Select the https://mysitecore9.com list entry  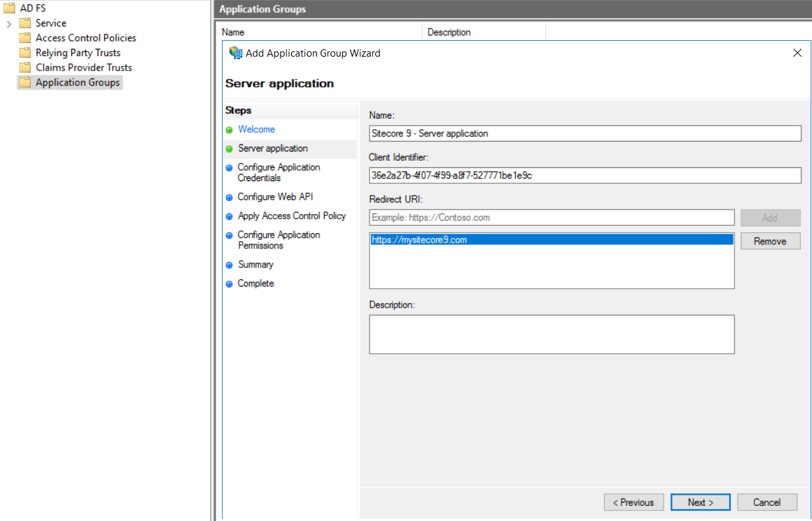pyautogui.click(x=551, y=240)
